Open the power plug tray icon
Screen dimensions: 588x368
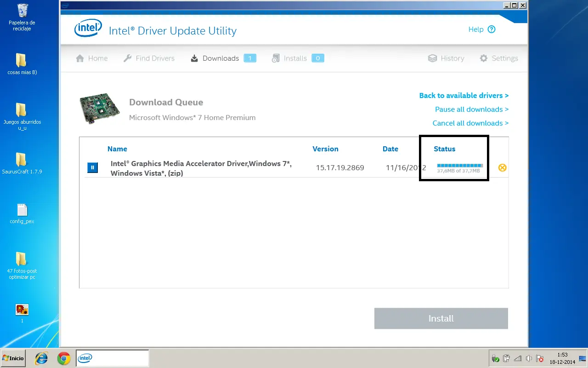tap(507, 358)
